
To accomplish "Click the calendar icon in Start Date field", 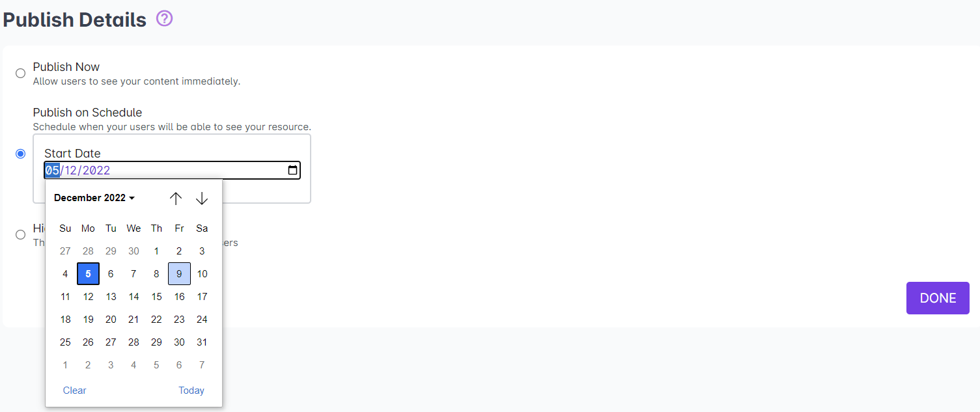I will coord(293,171).
